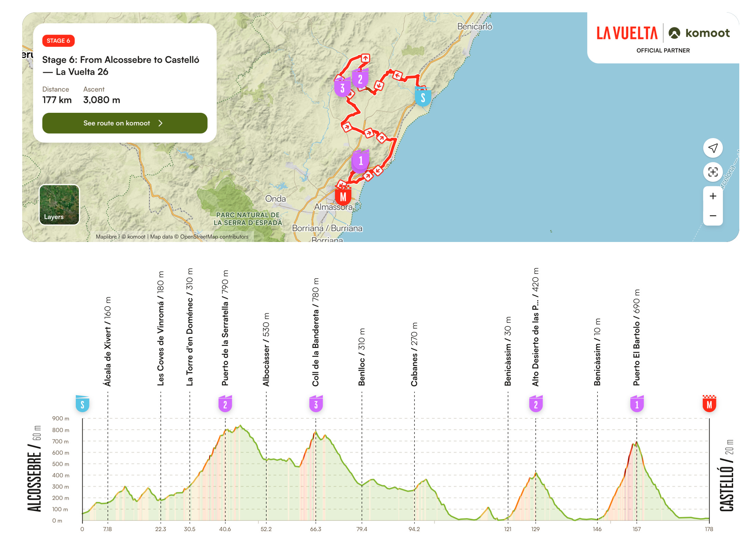Click the category 2 flag above Puerto de la Serratella
Screen dimensions: 756x540
click(225, 404)
